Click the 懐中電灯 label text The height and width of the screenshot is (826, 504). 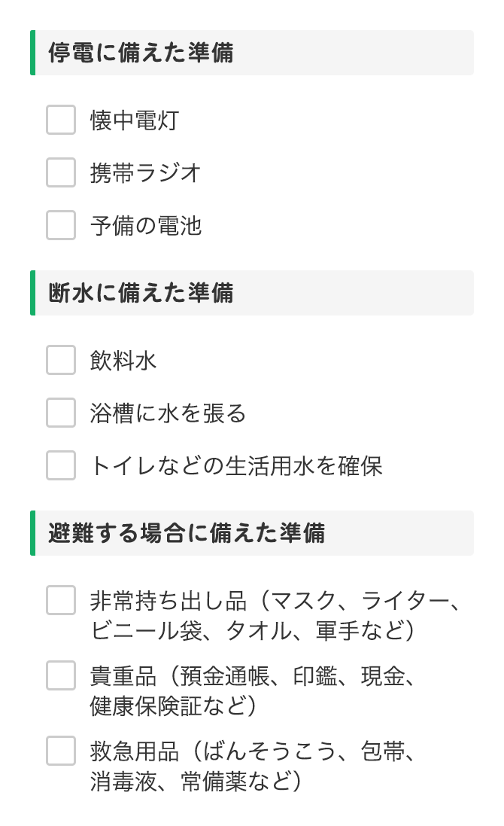(x=135, y=120)
